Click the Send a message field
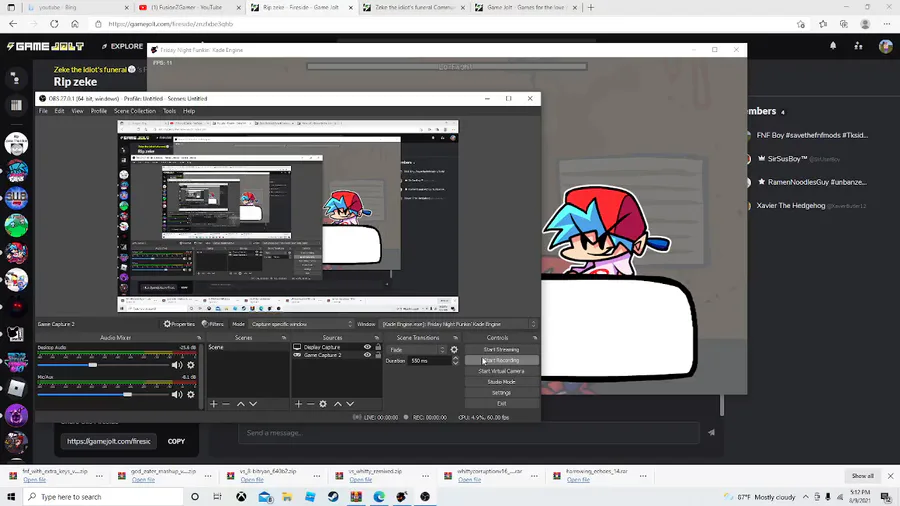The height and width of the screenshot is (506, 900). tap(469, 433)
